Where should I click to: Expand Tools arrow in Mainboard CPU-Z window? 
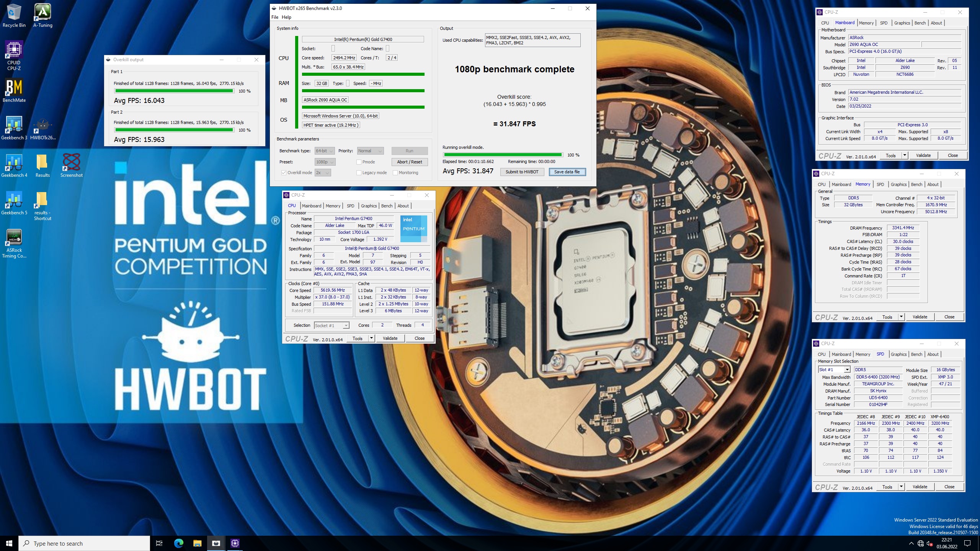905,155
